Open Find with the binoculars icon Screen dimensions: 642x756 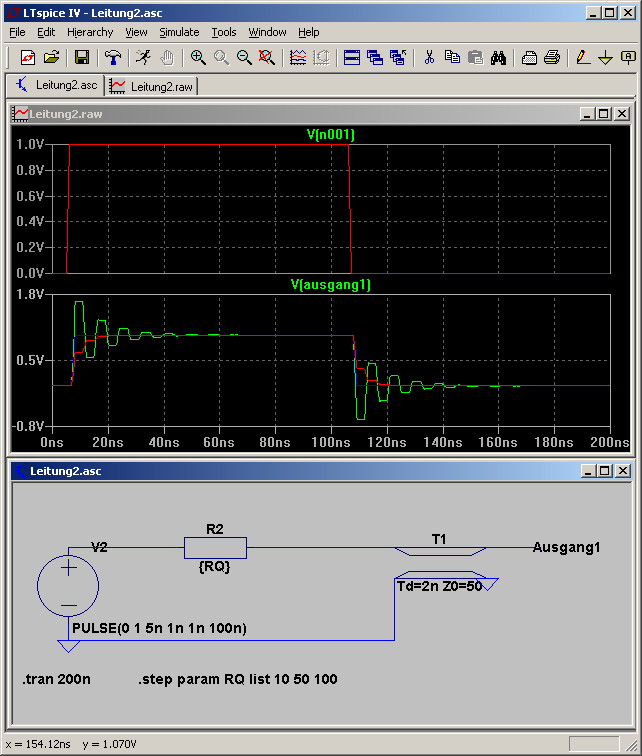click(498, 57)
